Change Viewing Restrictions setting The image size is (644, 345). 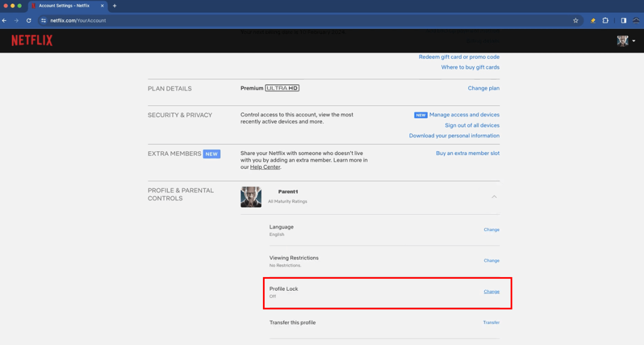coord(492,260)
